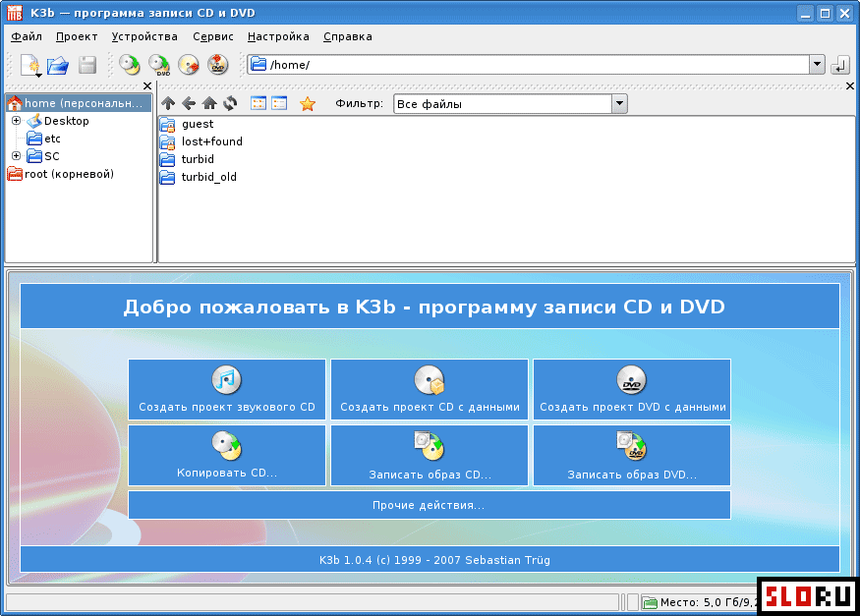860x616 pixels.
Task: Click the DVD disc icon for data DVD project
Action: (x=632, y=379)
